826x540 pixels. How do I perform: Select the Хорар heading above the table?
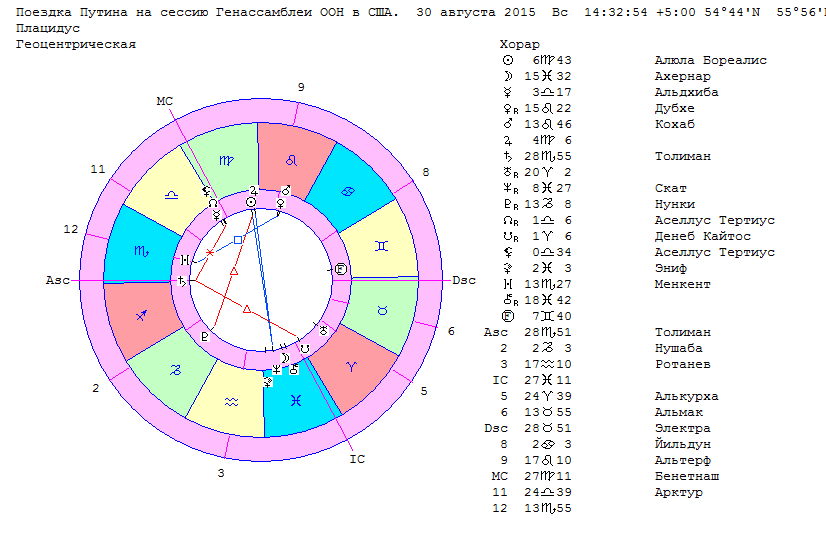tap(519, 45)
